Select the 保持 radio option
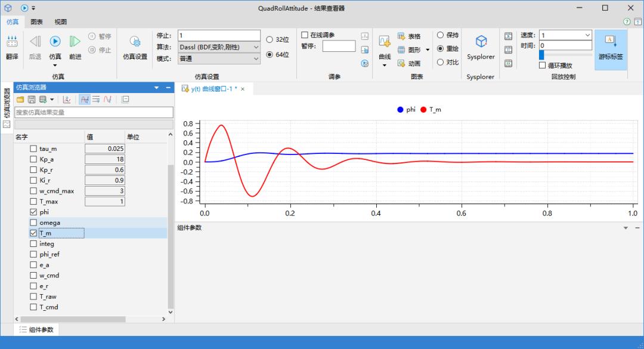Viewport: 644px width, 349px height. tap(440, 35)
